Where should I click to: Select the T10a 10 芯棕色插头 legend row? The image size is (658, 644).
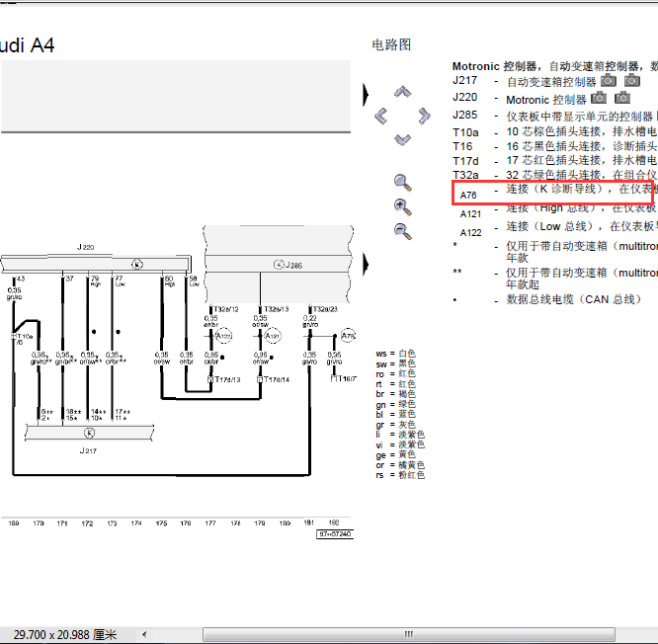tap(555, 132)
